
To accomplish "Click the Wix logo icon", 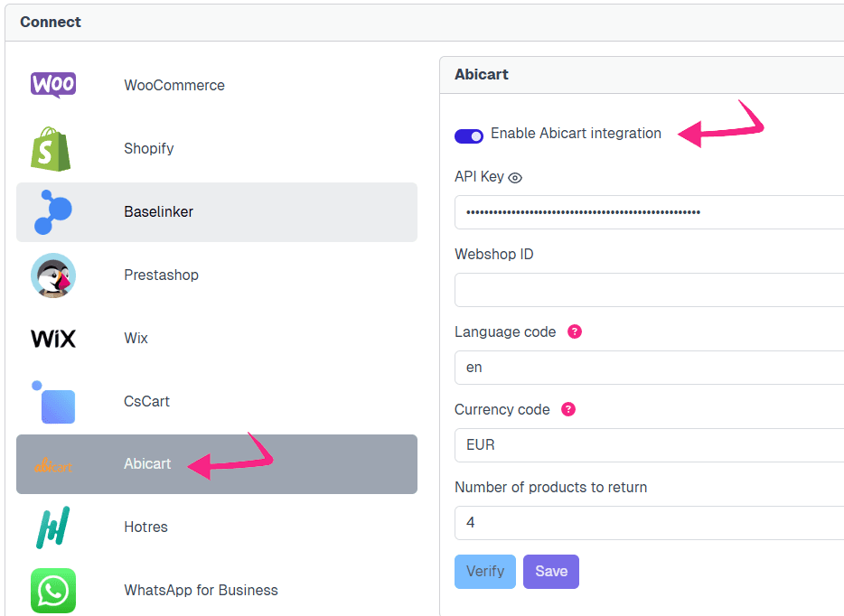I will (53, 339).
